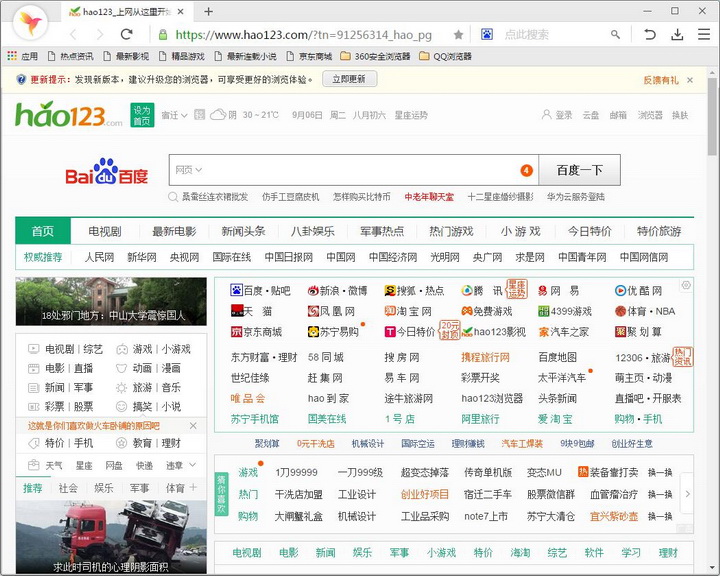Open 新浪·微博 site link
Screen dimensions: 720x576
coord(338,291)
